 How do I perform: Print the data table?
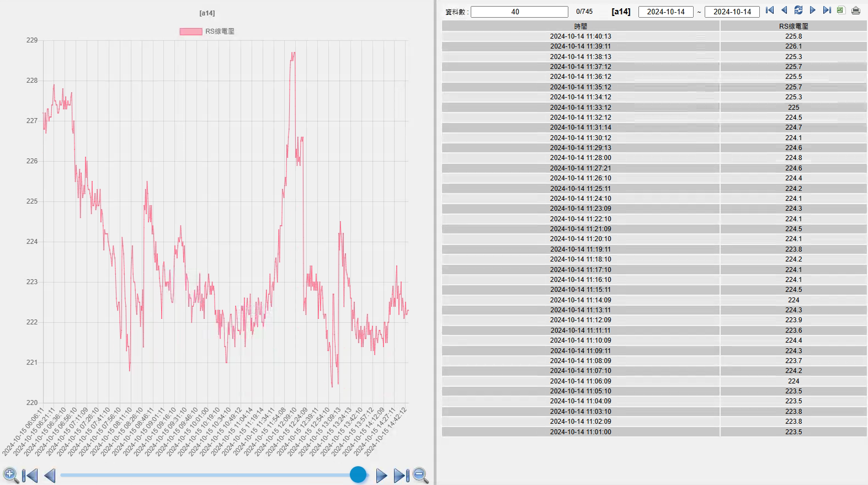pos(855,10)
